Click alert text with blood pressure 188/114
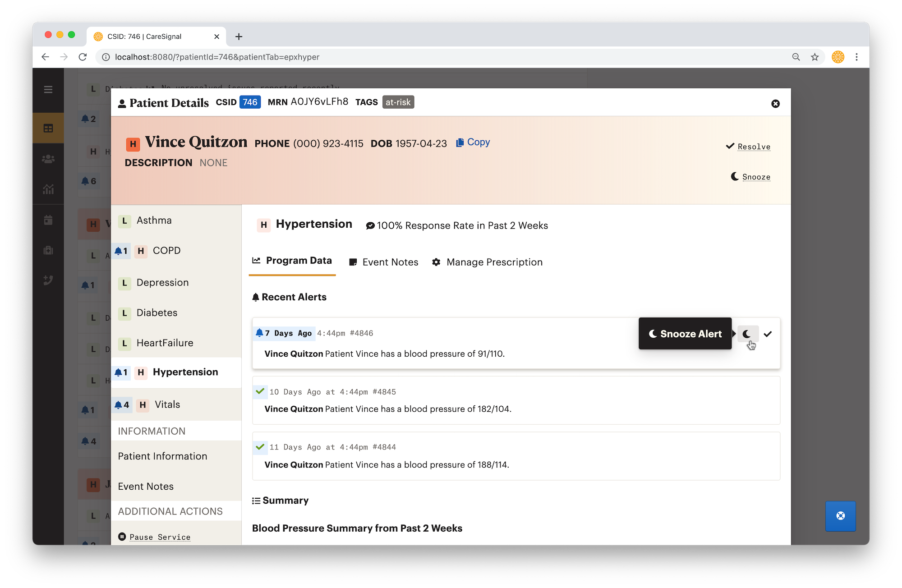 (387, 465)
